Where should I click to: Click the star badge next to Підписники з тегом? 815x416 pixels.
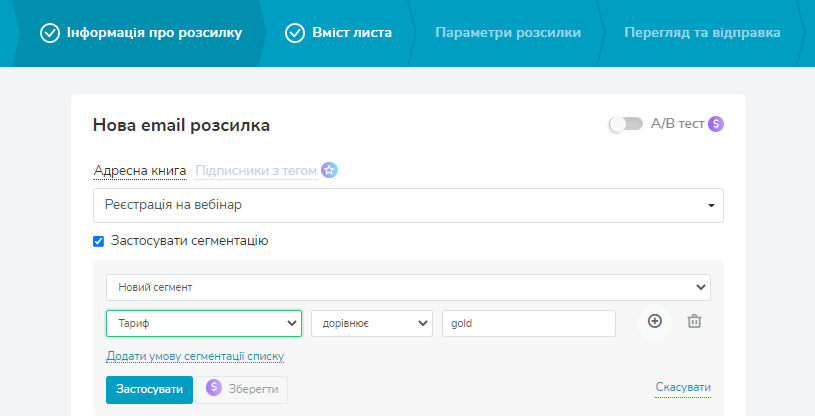pos(329,170)
